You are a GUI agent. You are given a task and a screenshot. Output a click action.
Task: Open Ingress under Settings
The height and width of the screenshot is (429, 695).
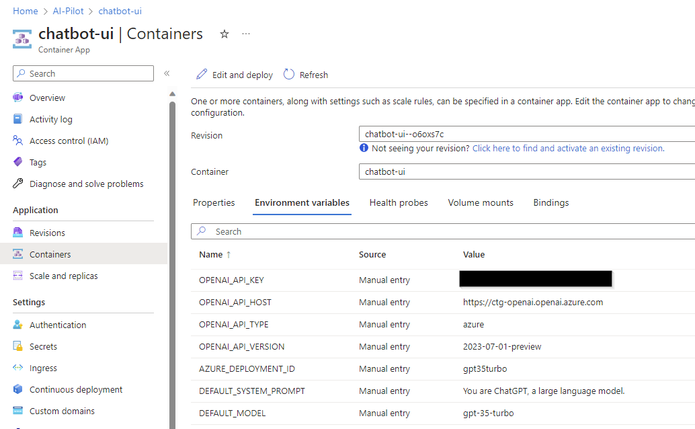(43, 368)
